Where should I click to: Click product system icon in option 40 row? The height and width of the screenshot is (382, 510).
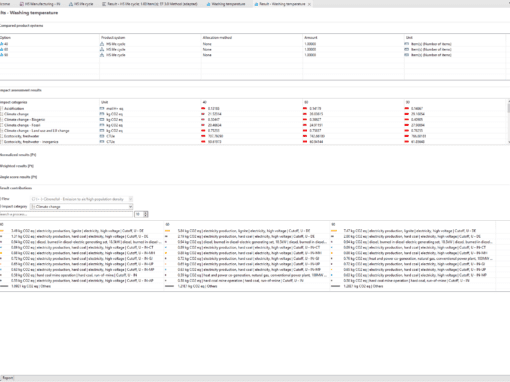pos(102,44)
